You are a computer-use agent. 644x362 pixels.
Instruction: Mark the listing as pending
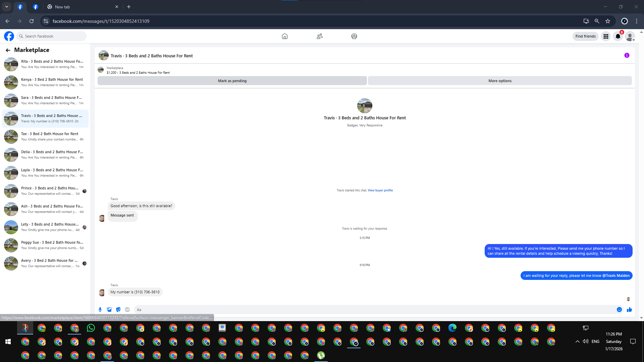tap(232, 81)
